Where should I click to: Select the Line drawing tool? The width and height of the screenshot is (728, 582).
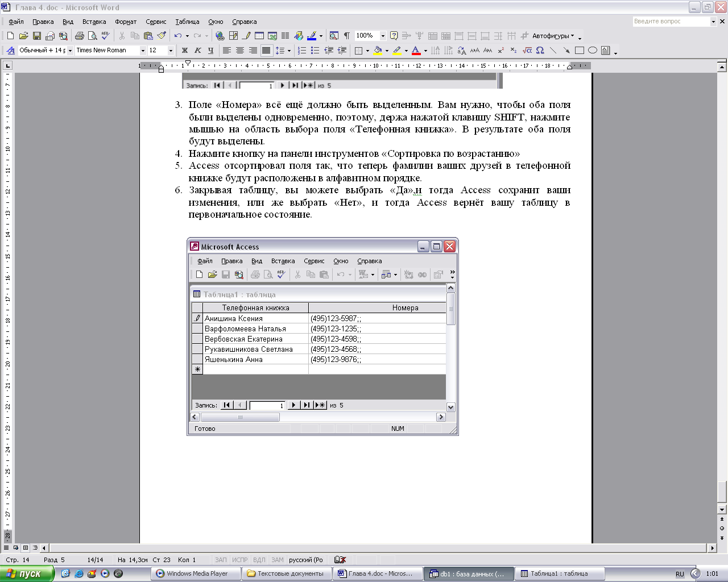[x=553, y=51]
